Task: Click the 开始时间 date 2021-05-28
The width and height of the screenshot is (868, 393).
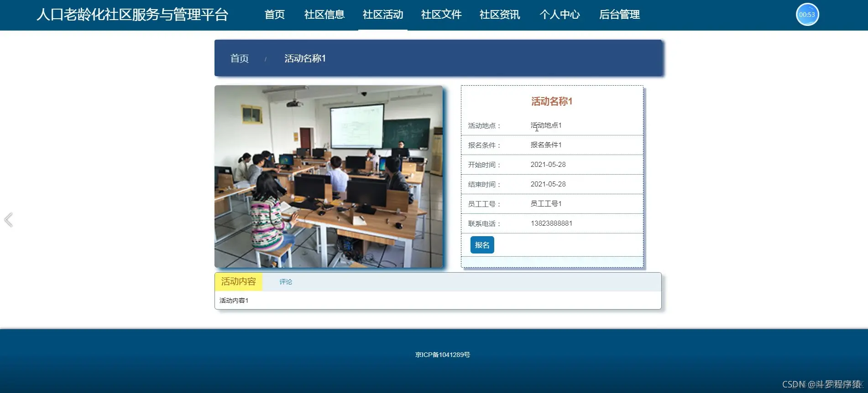Action: coord(548,165)
